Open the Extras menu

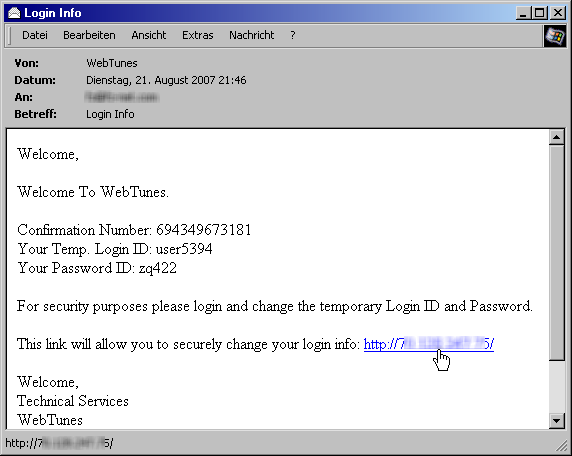click(197, 35)
